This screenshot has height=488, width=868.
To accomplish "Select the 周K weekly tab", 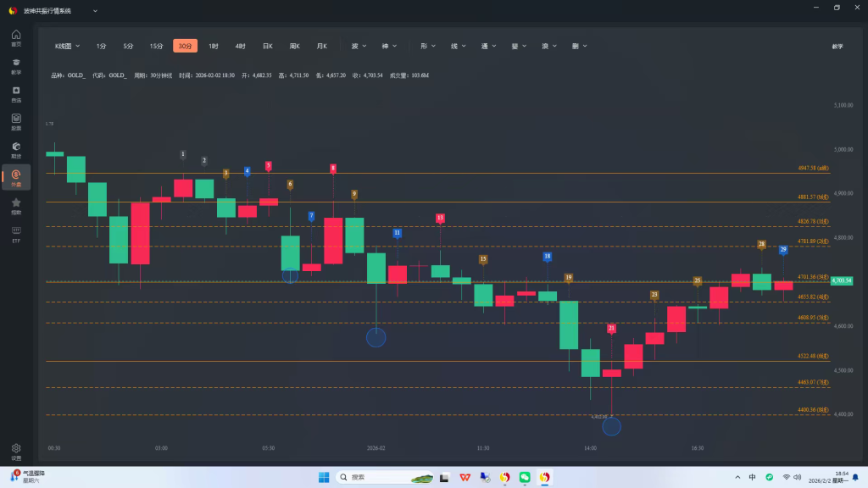I will [294, 46].
